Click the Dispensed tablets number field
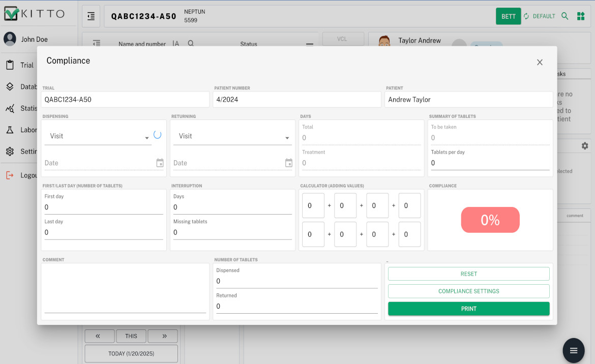Image resolution: width=595 pixels, height=364 pixels. [x=296, y=281]
